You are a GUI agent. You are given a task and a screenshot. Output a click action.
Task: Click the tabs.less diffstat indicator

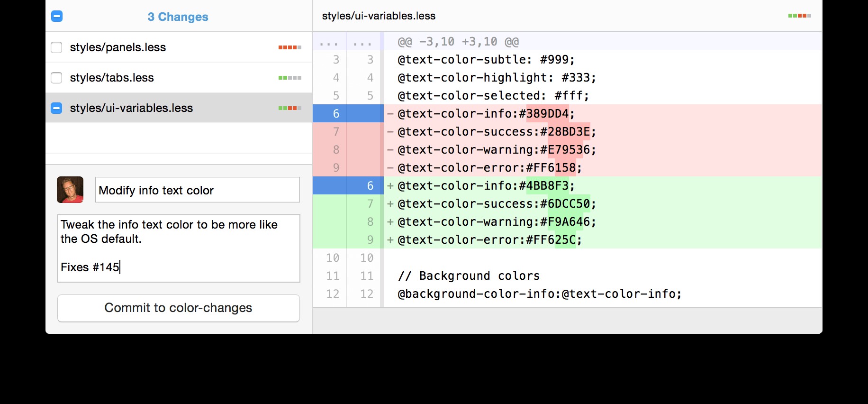pyautogui.click(x=289, y=78)
